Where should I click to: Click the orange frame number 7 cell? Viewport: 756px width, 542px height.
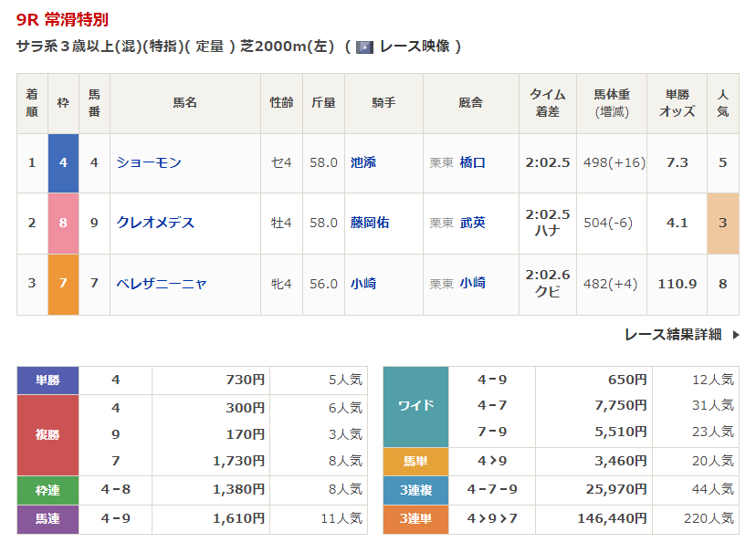click(63, 284)
